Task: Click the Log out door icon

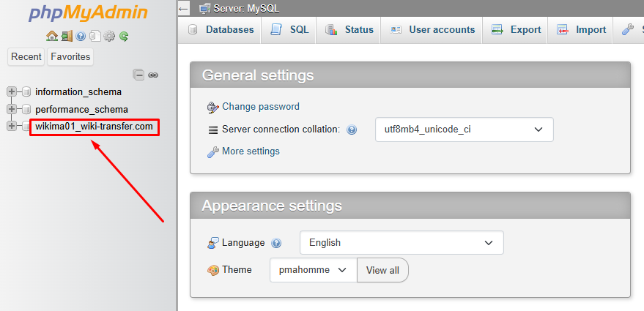Action: pos(67,37)
